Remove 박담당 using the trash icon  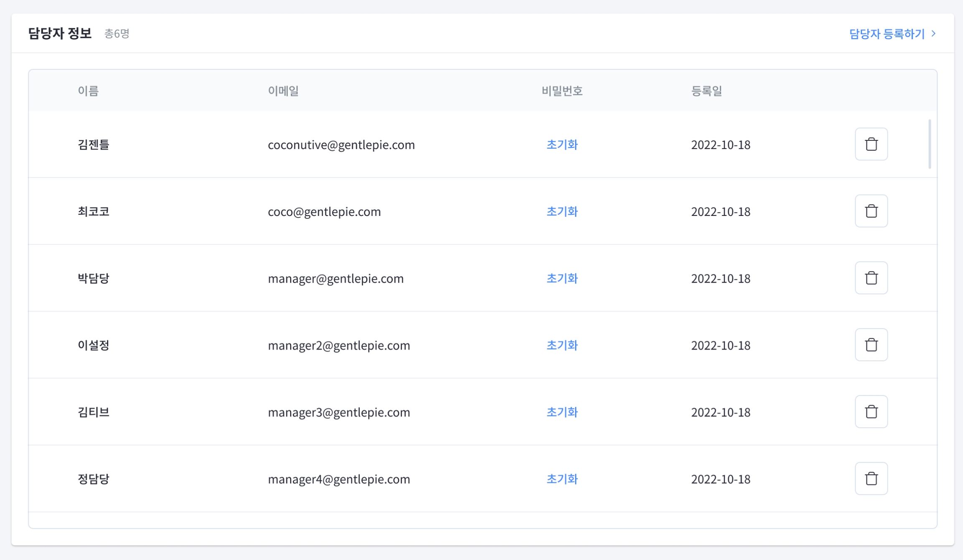coord(871,278)
